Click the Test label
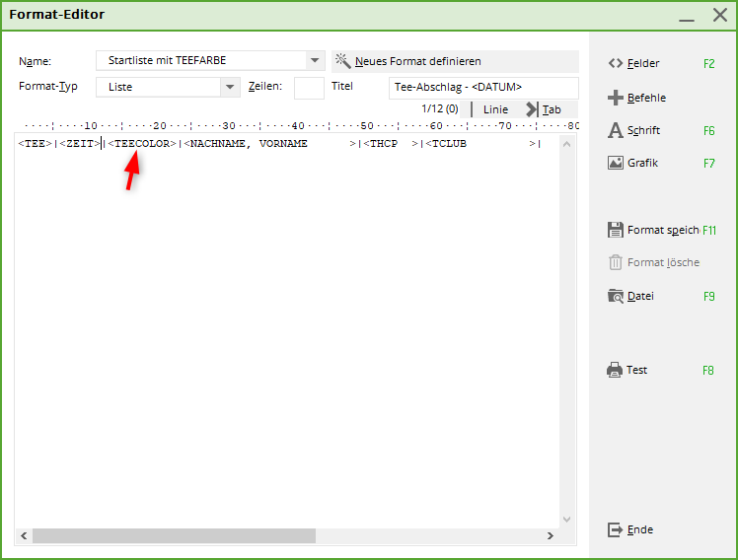Viewport: 738px width, 560px height. tap(636, 370)
